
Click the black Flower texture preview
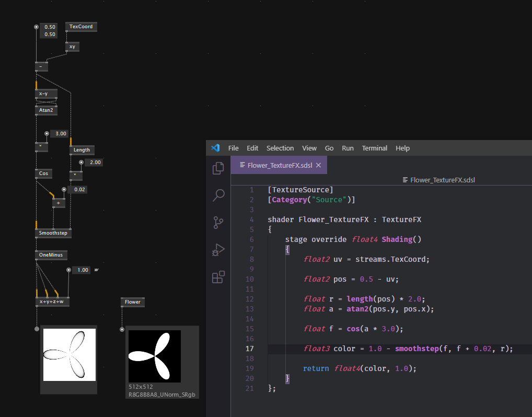(x=155, y=356)
